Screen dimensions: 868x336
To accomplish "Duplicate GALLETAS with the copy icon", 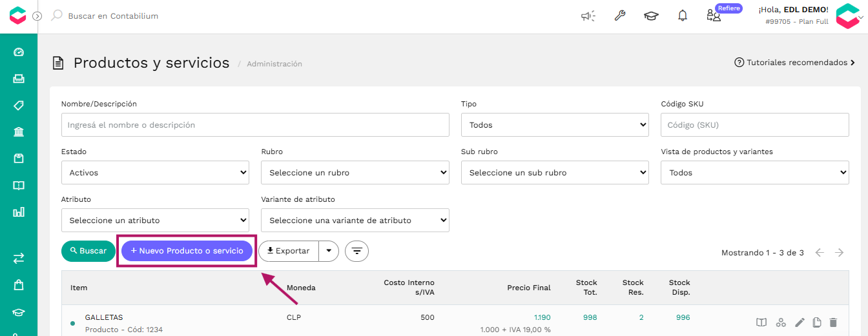I will [x=817, y=322].
